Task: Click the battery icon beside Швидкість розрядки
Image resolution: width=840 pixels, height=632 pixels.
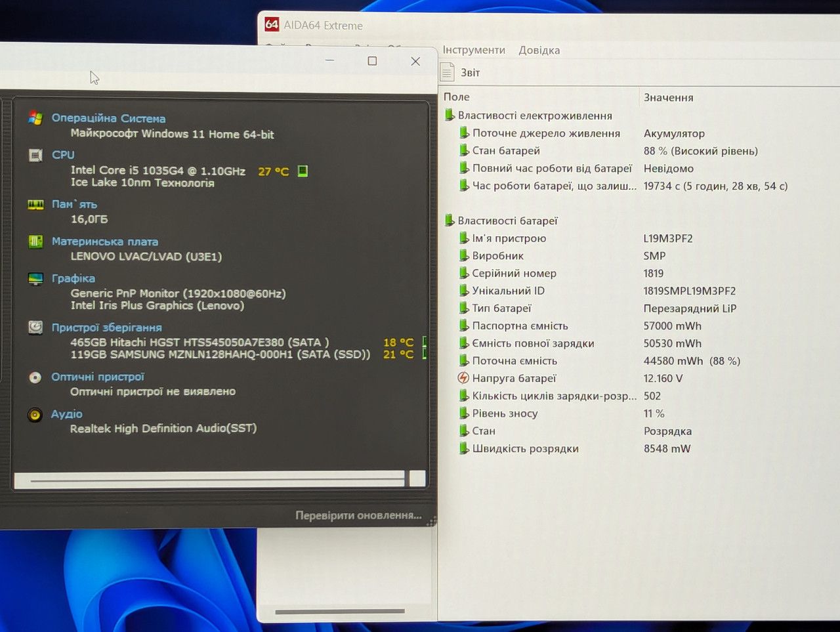Action: 464,449
